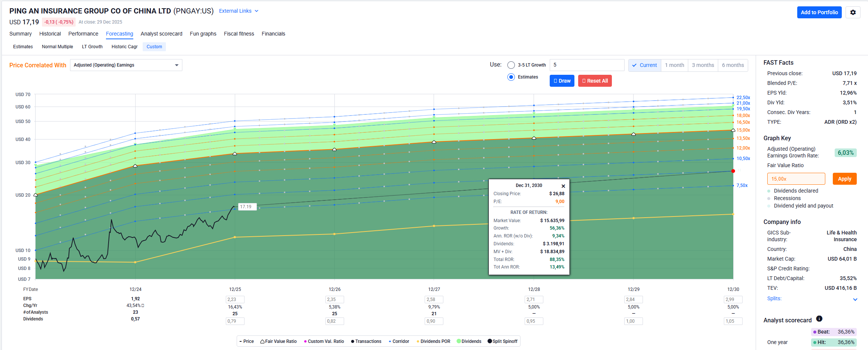
Task: Expand the External Links menu
Action: [239, 11]
